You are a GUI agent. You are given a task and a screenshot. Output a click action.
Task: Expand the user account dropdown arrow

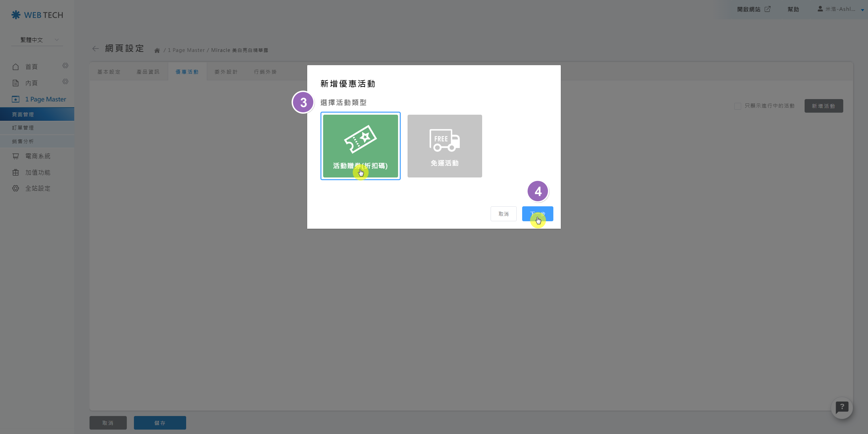(x=862, y=10)
